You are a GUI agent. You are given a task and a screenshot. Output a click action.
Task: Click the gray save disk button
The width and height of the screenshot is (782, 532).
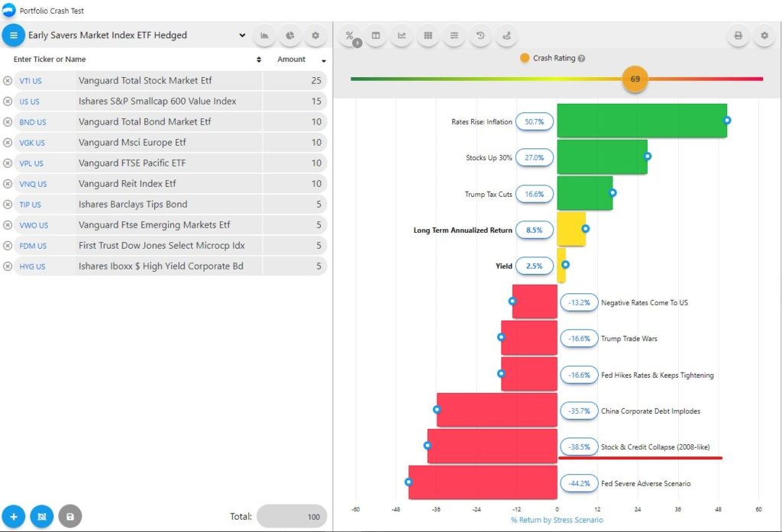69,517
